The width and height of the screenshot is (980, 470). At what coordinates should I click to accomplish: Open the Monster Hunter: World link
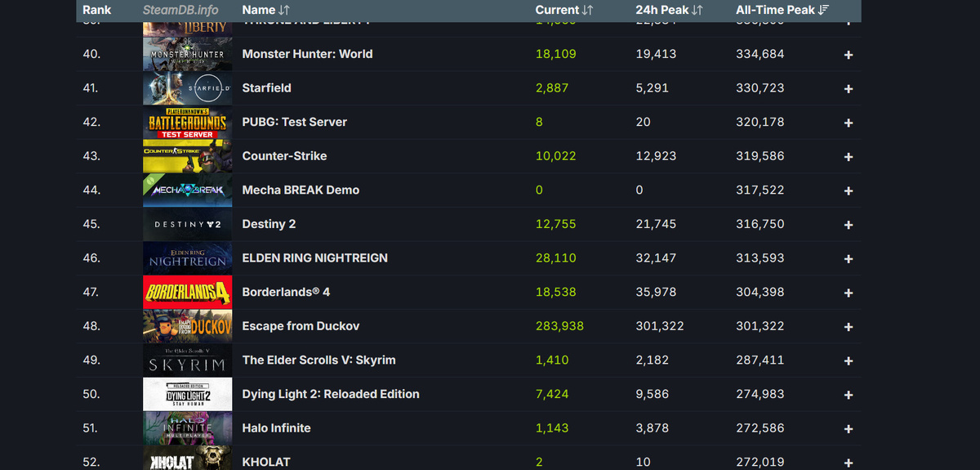307,54
